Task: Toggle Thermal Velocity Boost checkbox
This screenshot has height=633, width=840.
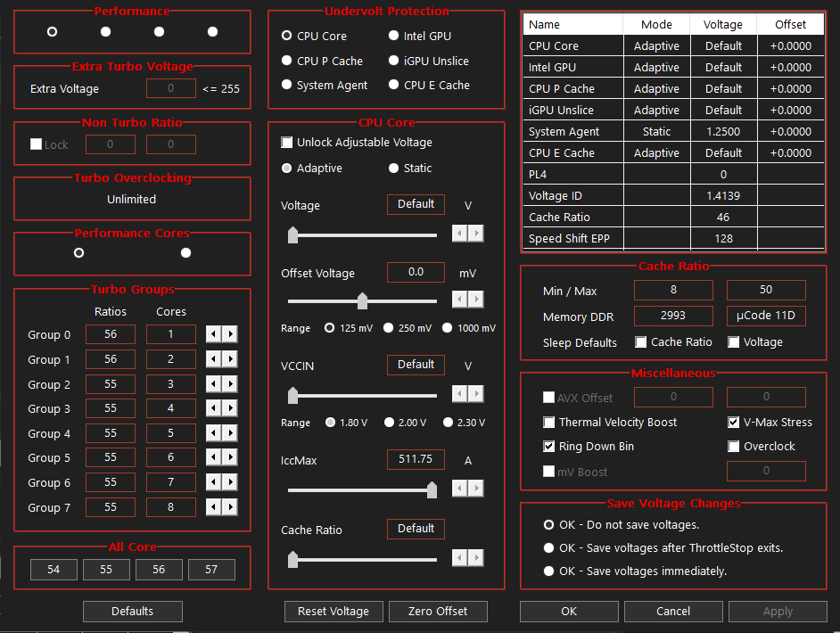Action: (x=548, y=422)
